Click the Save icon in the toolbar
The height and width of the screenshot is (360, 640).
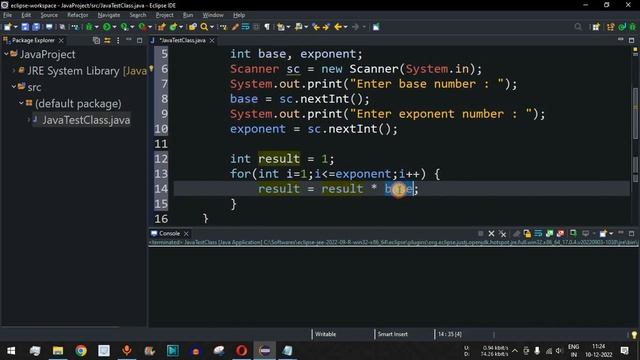(25, 27)
